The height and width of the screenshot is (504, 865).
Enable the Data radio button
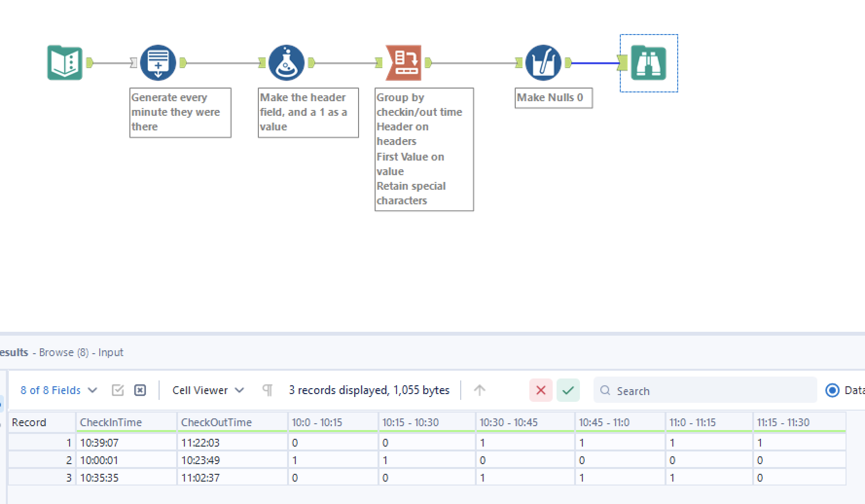[832, 390]
